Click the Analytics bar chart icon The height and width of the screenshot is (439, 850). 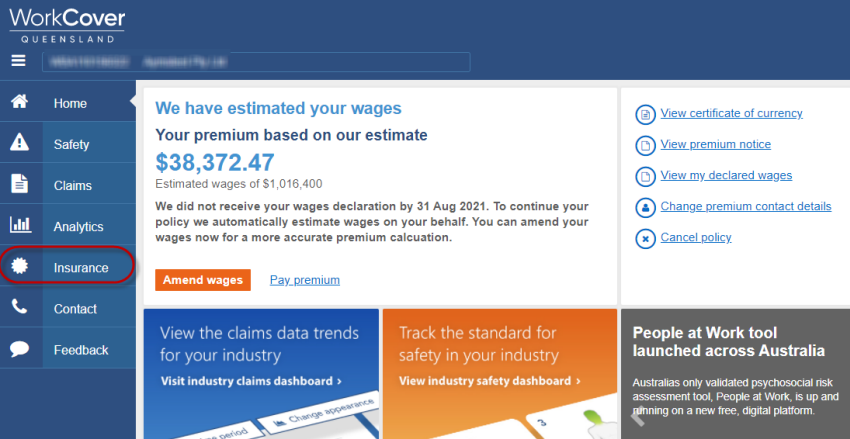(21, 225)
